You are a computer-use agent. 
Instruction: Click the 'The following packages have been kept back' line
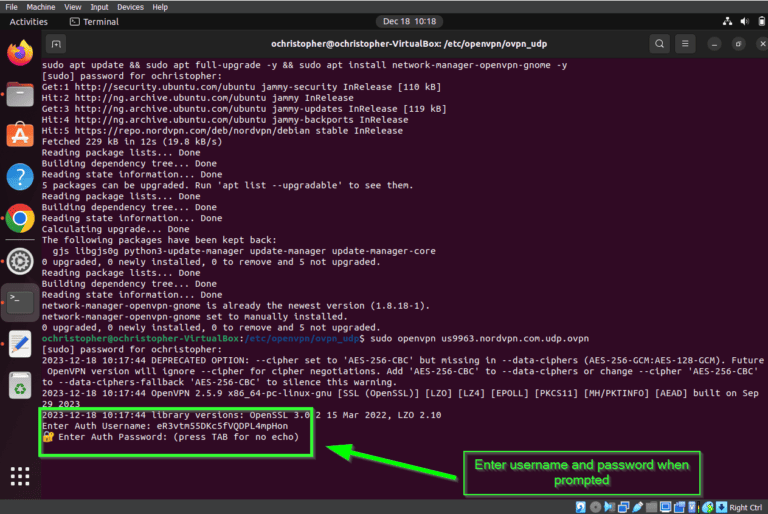(x=159, y=240)
